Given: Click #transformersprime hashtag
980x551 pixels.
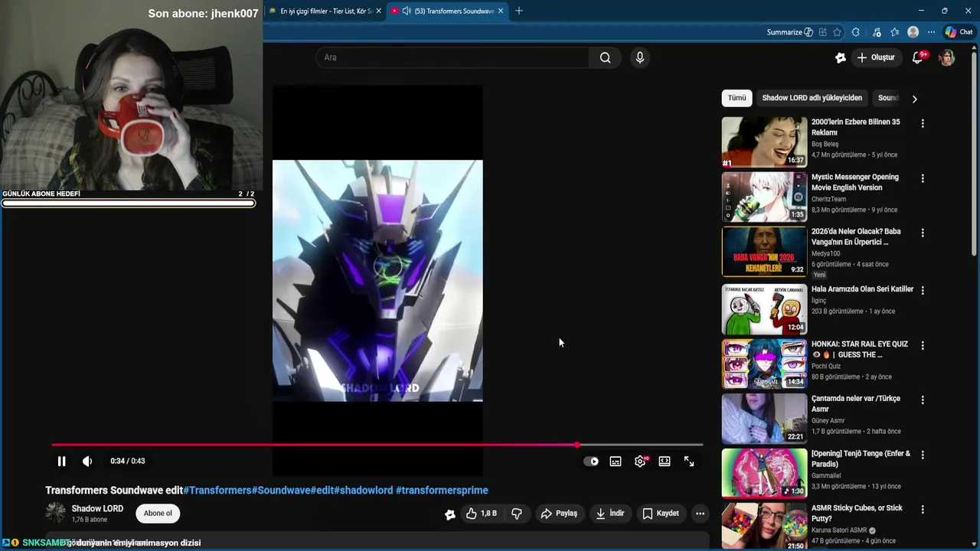Looking at the screenshot, I should pos(442,491).
